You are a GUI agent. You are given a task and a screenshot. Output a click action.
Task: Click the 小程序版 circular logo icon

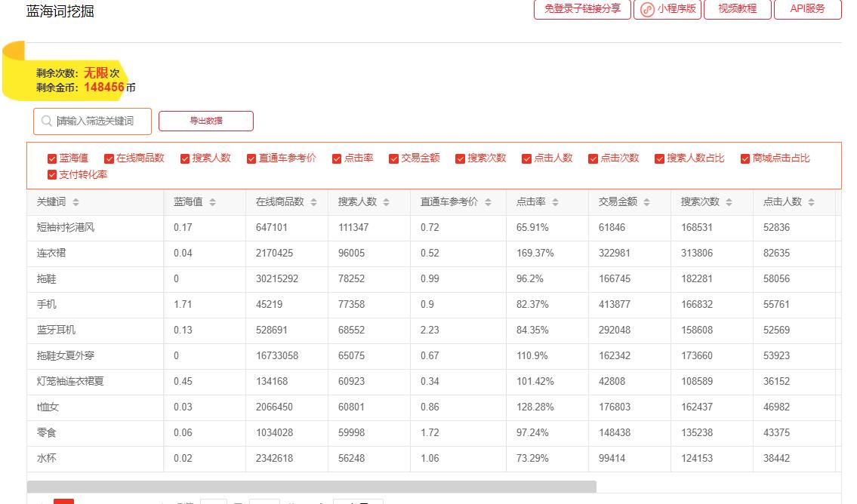646,10
